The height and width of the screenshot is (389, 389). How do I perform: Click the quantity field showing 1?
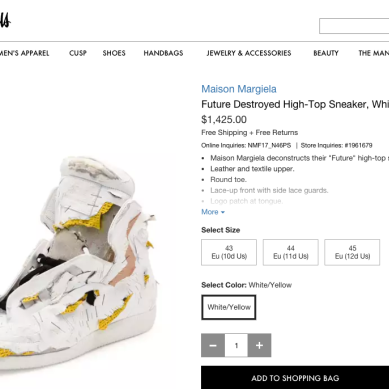click(236, 345)
